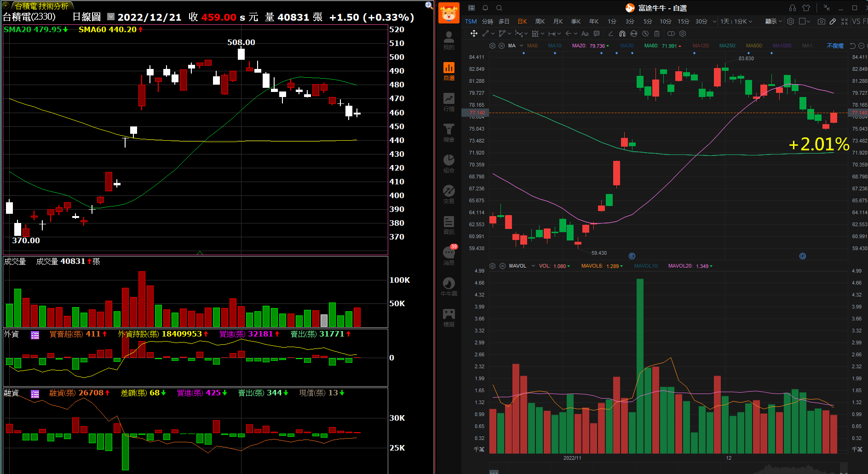Open the 組合 portfolio sidebar icon

(448, 164)
